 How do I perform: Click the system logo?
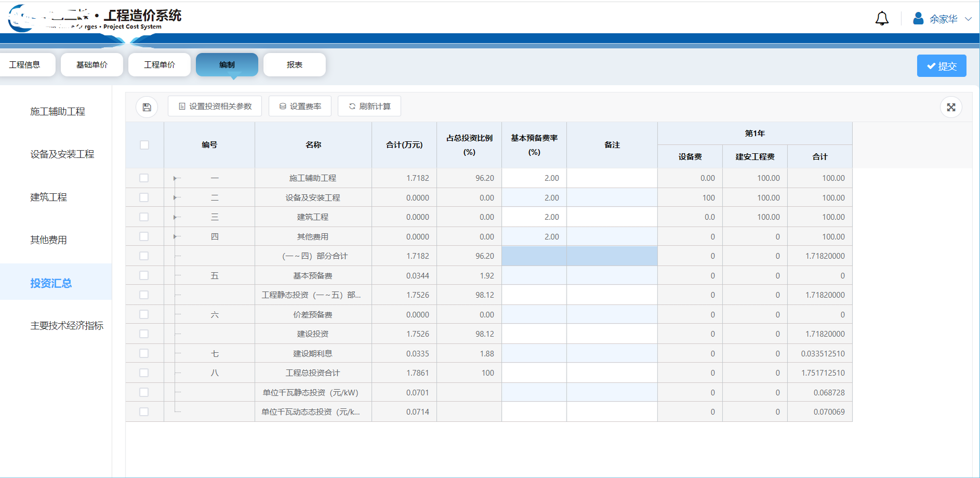pos(95,18)
